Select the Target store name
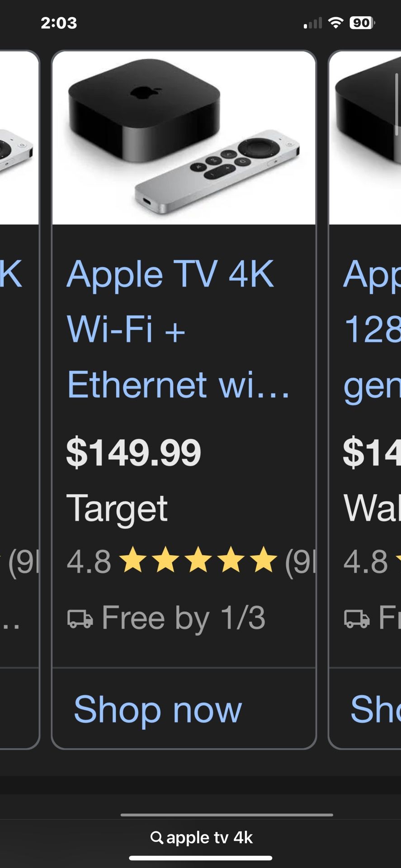 pos(118,508)
